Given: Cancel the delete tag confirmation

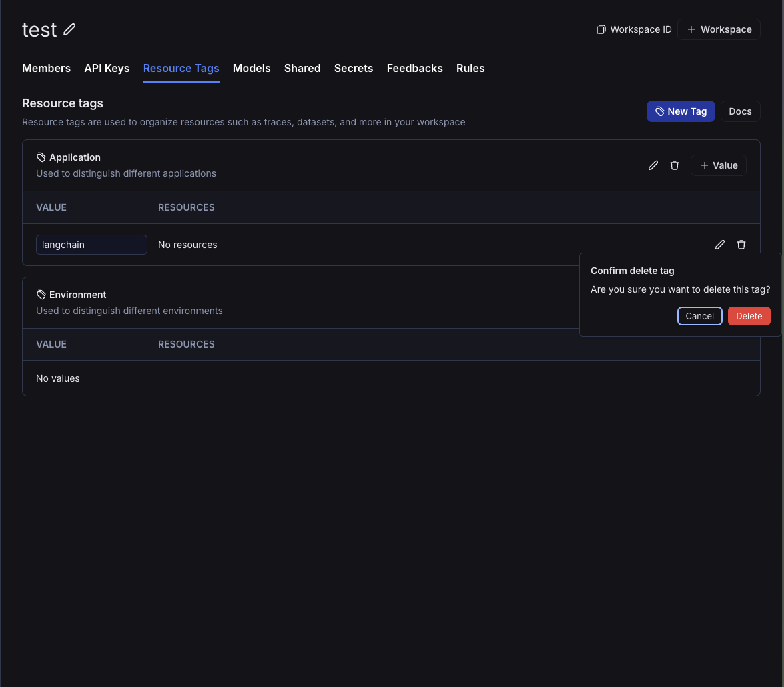Looking at the screenshot, I should (x=699, y=316).
